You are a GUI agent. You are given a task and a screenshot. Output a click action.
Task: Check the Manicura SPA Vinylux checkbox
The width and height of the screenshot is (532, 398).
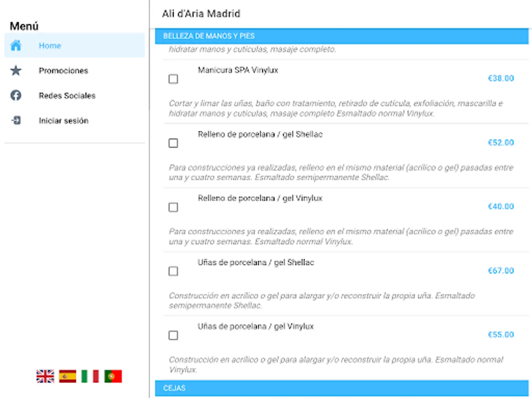[173, 79]
